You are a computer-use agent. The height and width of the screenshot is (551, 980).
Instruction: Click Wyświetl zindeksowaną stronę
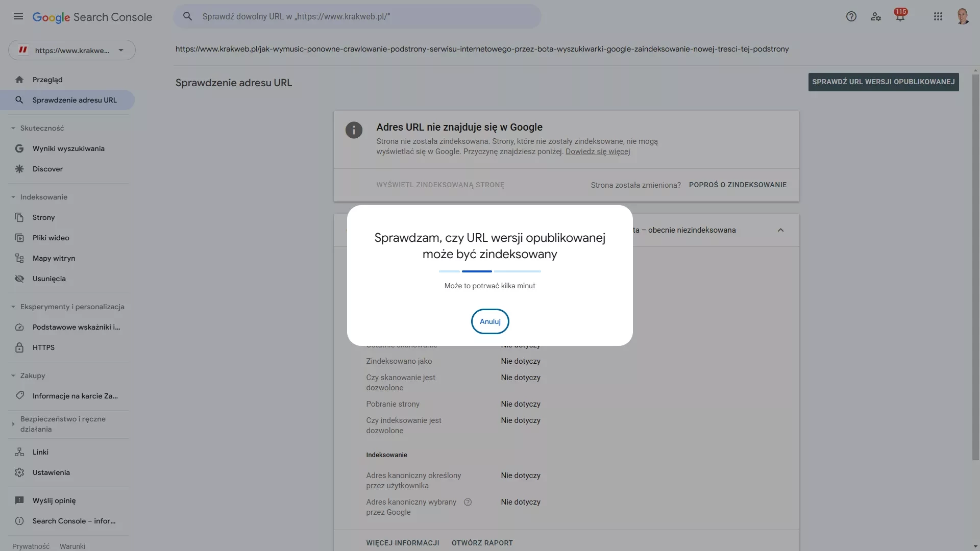point(440,185)
